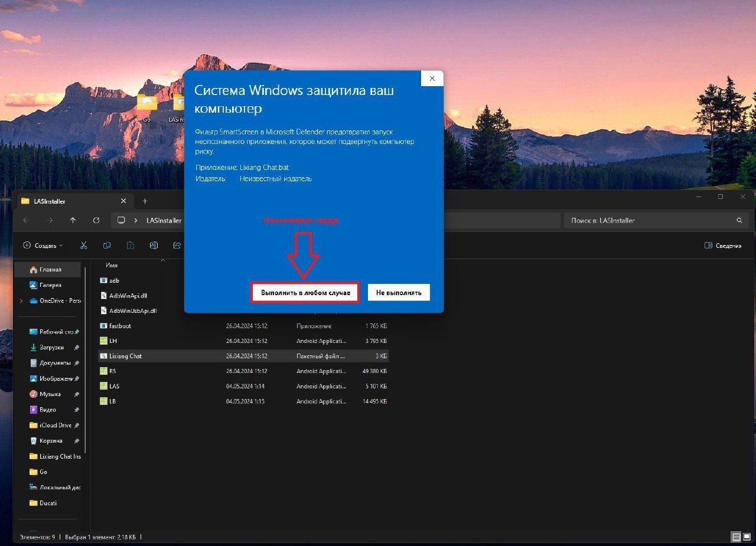Expand the OneDrive tree node
This screenshot has width=756, height=546.
22,300
